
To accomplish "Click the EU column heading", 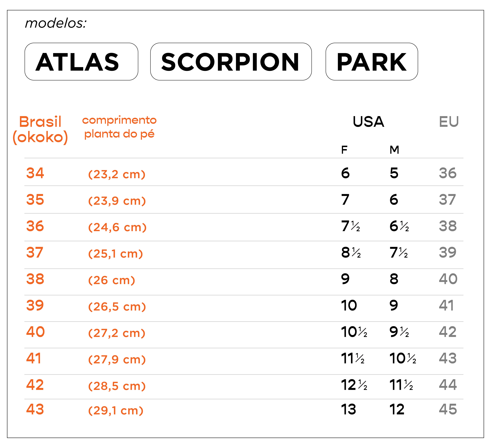I will point(449,122).
